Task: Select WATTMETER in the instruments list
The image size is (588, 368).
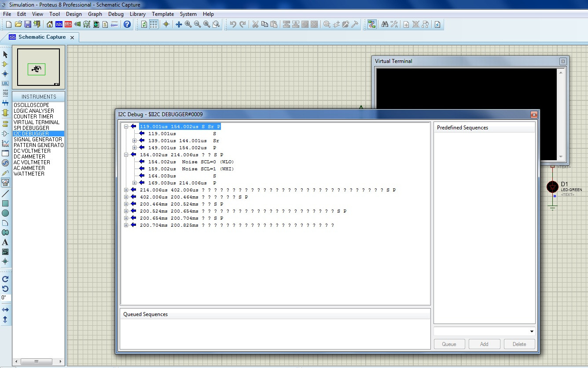Action: tap(29, 174)
